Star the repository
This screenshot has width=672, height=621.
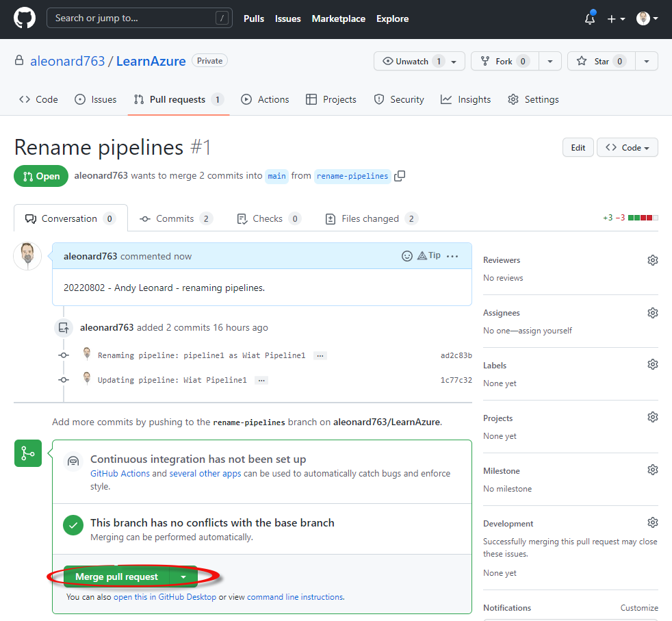click(602, 62)
